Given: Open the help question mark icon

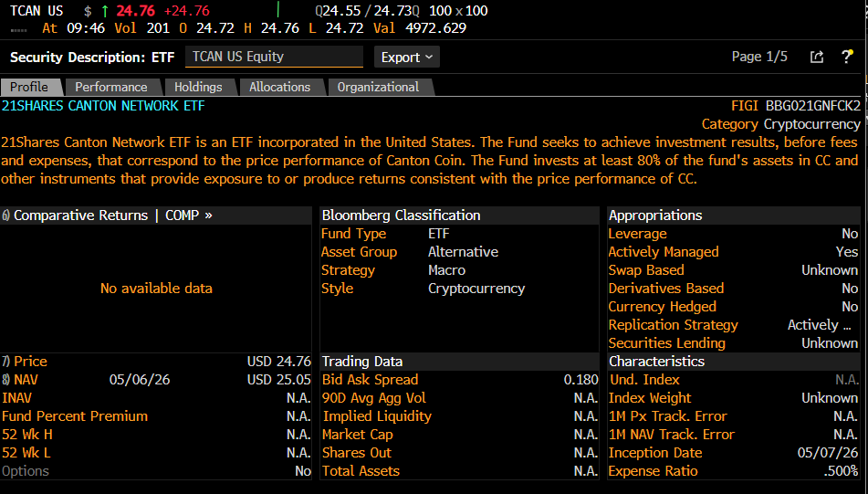Looking at the screenshot, I should [x=847, y=57].
